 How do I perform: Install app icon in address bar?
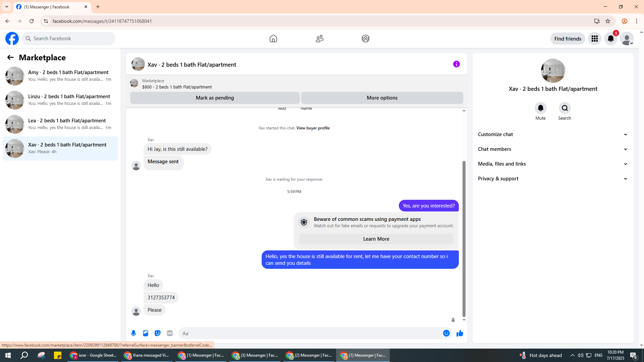pyautogui.click(x=597, y=21)
